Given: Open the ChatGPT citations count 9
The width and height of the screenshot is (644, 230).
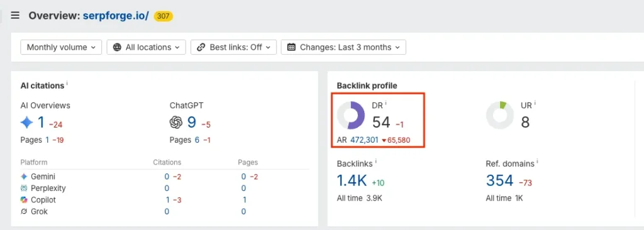Looking at the screenshot, I should coord(192,123).
